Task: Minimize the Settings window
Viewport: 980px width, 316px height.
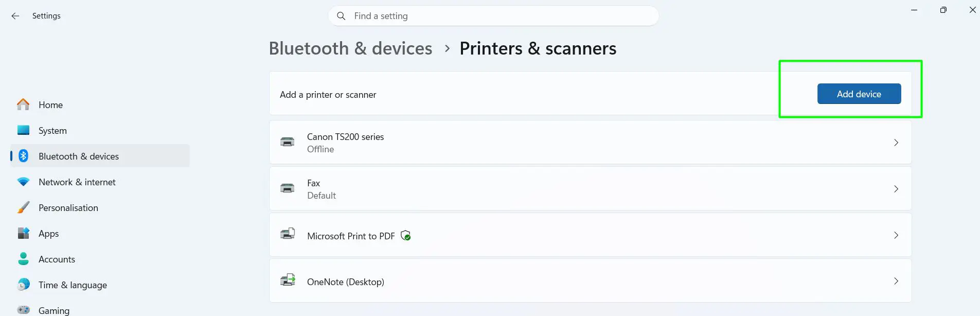Action: tap(914, 10)
